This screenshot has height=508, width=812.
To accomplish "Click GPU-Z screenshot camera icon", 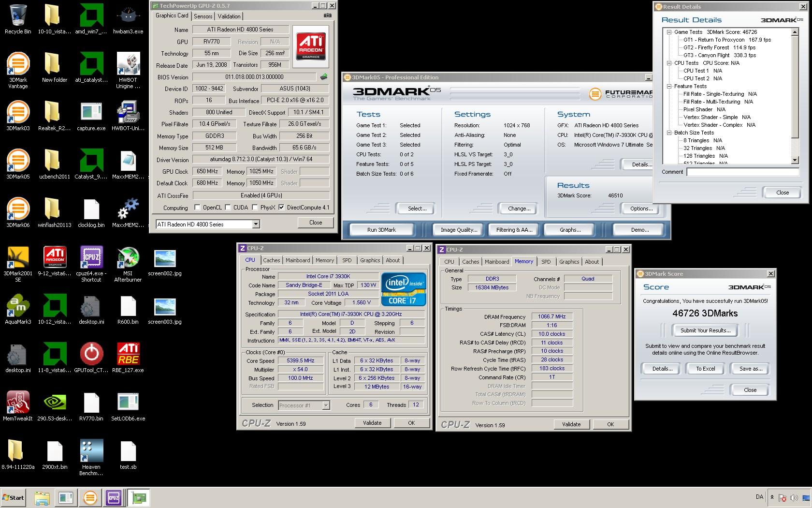I will 328,15.
